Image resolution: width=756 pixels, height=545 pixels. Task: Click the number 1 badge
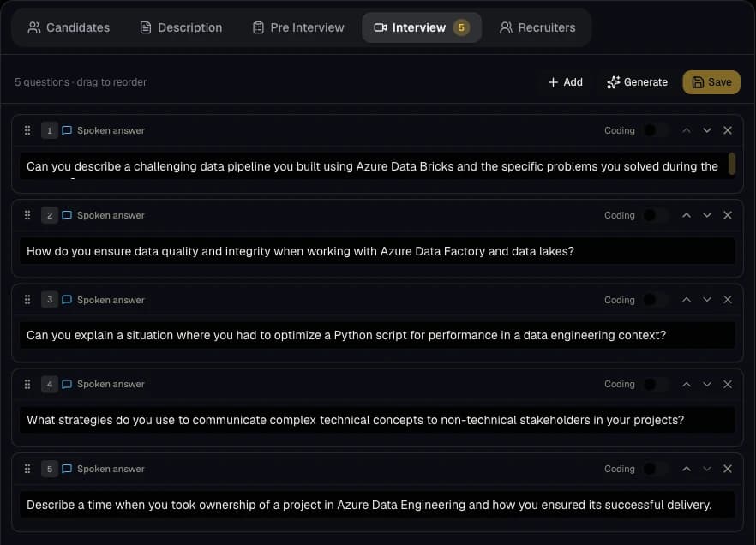(x=49, y=130)
